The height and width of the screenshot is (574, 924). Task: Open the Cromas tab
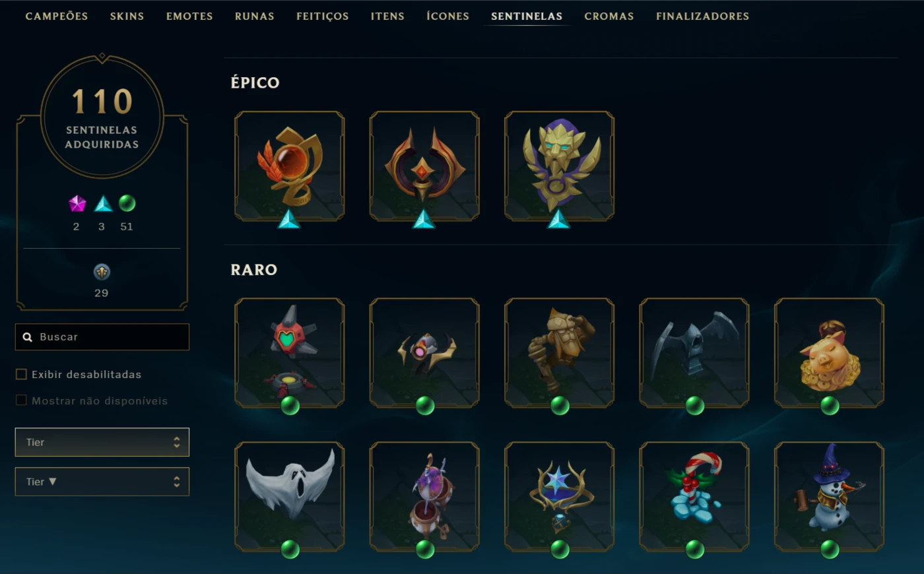609,16
